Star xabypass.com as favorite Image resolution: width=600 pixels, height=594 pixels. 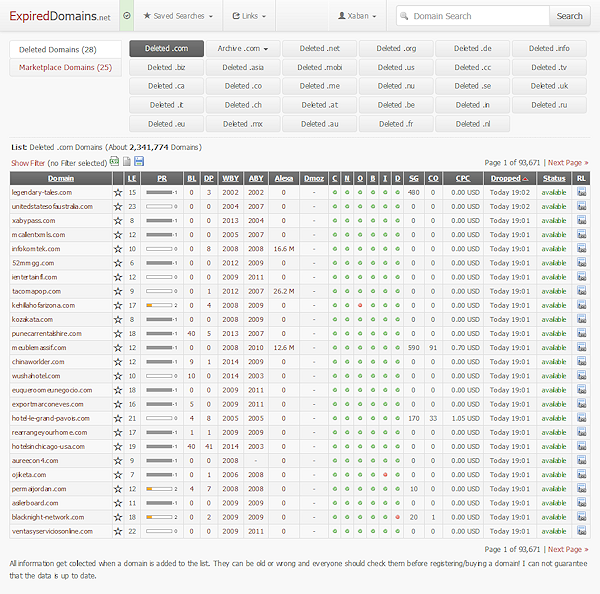coord(118,221)
